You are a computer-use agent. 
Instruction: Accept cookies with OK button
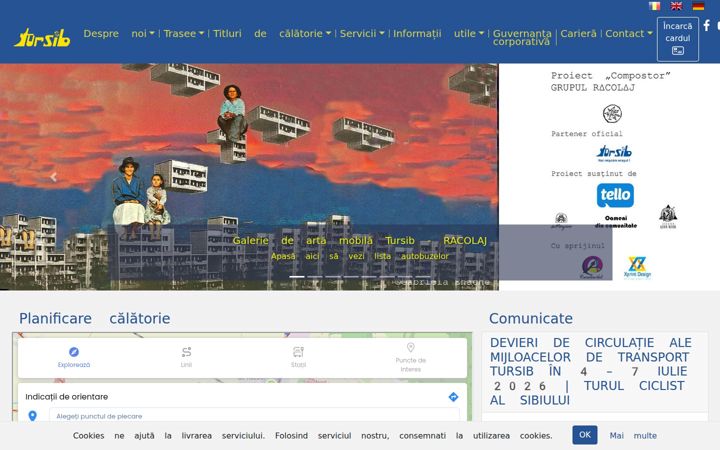585,435
